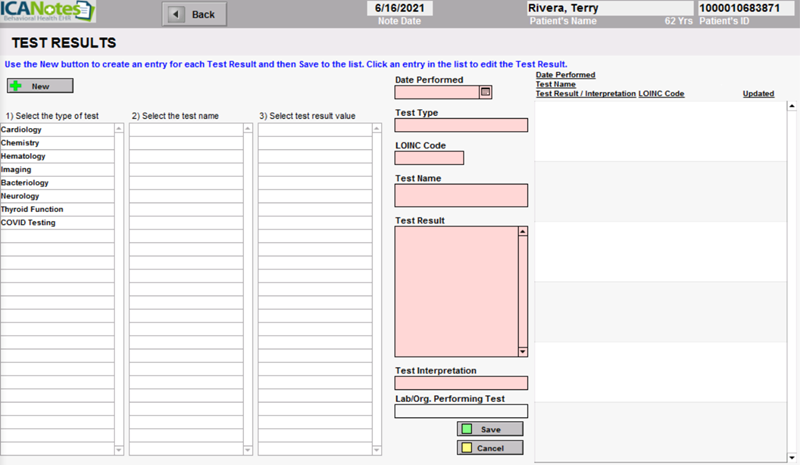Focus the Test Name field
Viewport: 800px width, 465px height.
pyautogui.click(x=461, y=195)
